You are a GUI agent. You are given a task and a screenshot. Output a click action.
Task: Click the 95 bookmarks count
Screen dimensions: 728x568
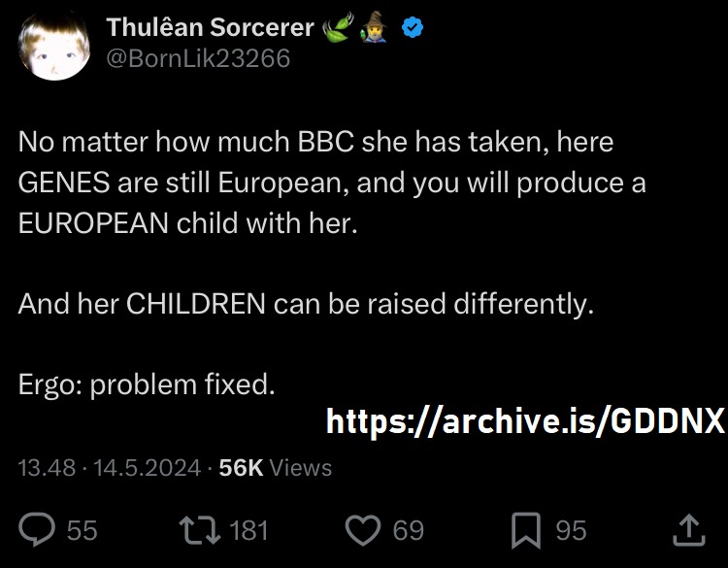tap(572, 530)
